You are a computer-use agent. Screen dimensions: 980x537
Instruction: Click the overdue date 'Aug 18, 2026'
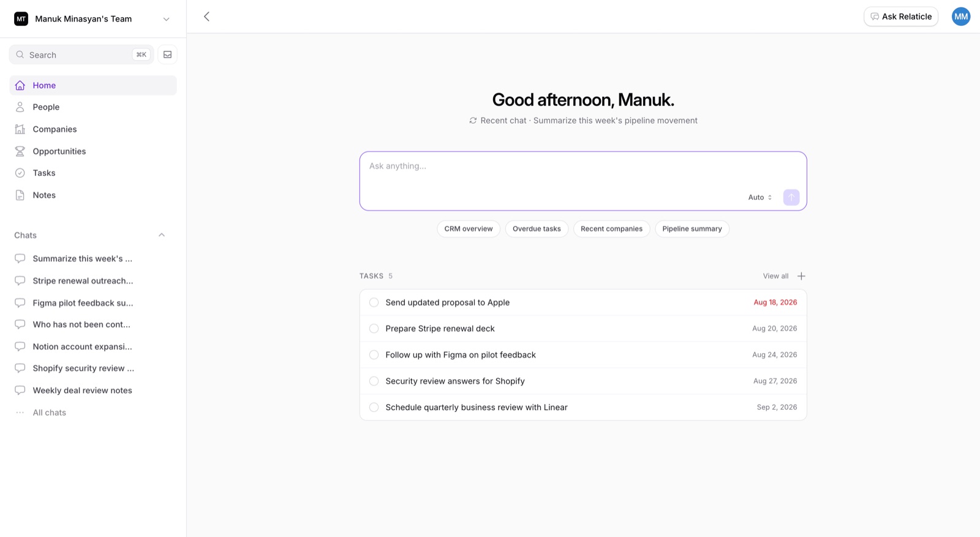[775, 302]
